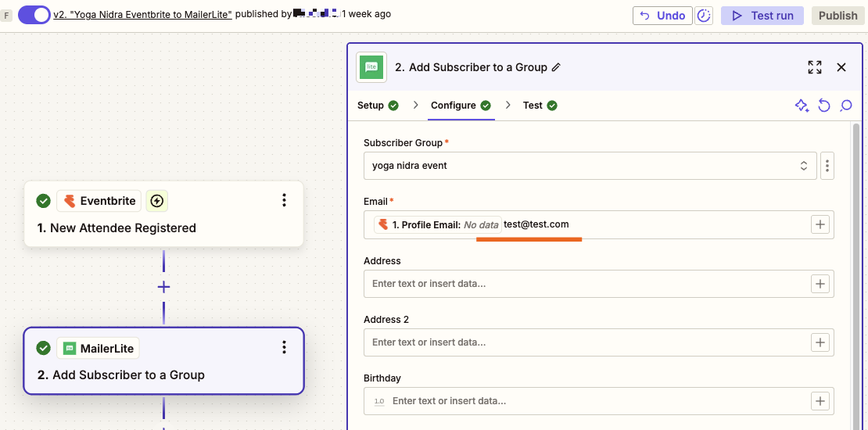Click the search fields magnifier icon
The width and height of the screenshot is (868, 430).
[845, 106]
